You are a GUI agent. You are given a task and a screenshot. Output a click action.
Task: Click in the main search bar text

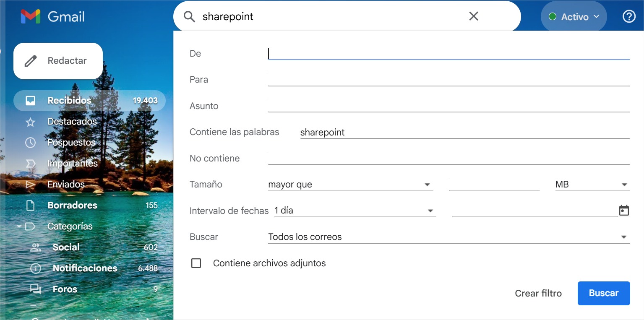(228, 16)
